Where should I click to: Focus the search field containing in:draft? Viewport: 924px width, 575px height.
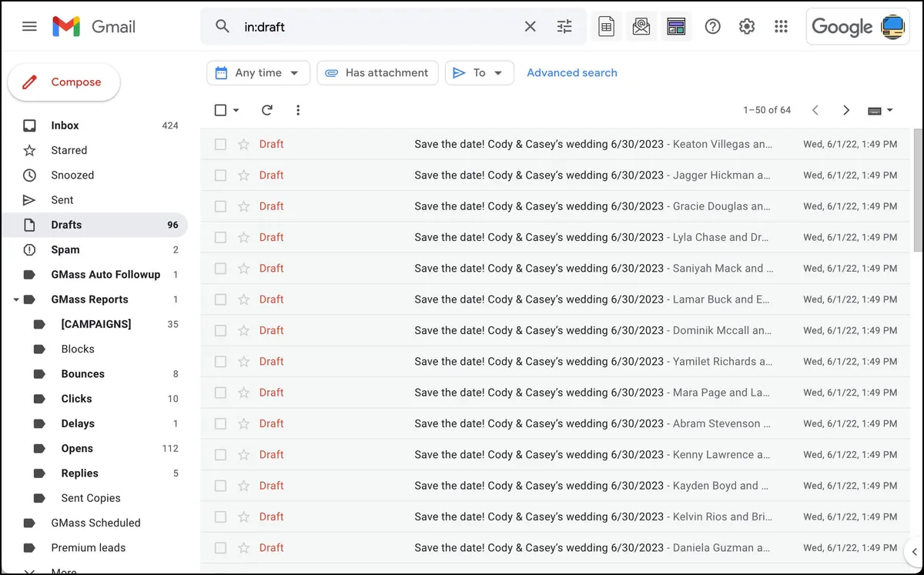(x=377, y=27)
